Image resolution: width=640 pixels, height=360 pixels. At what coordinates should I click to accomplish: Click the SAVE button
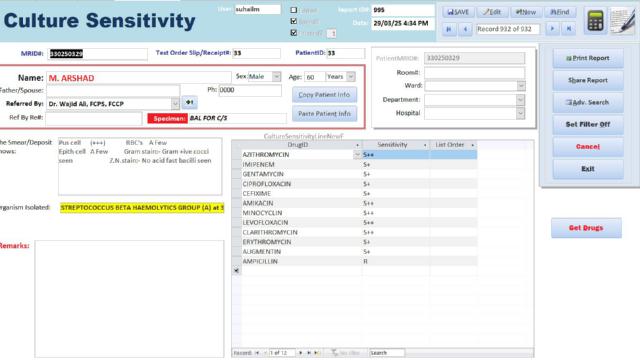(458, 12)
